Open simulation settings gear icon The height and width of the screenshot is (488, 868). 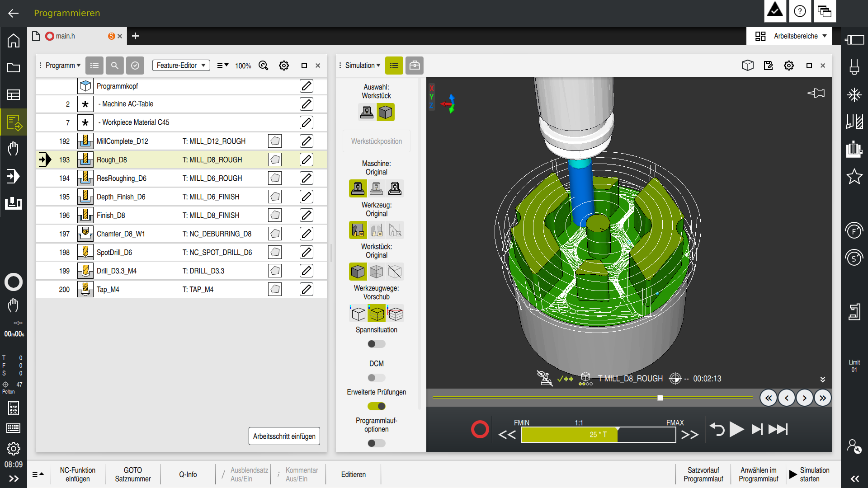789,66
